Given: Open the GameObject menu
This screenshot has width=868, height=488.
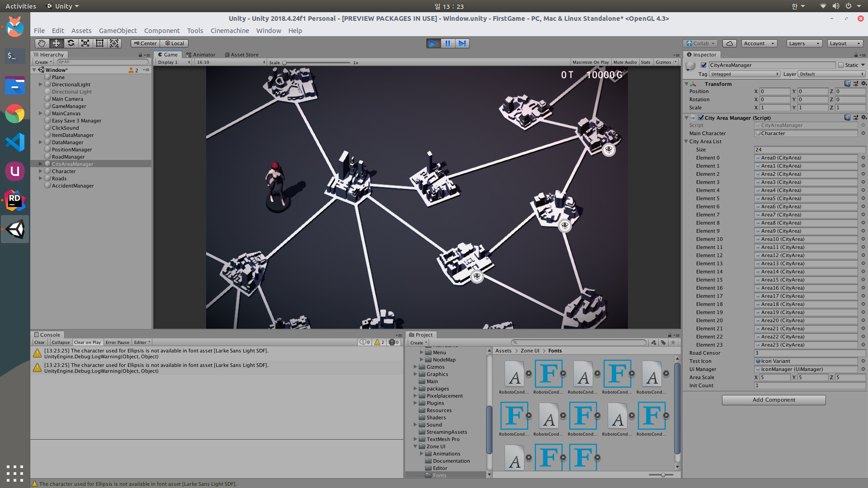Looking at the screenshot, I should 118,30.
